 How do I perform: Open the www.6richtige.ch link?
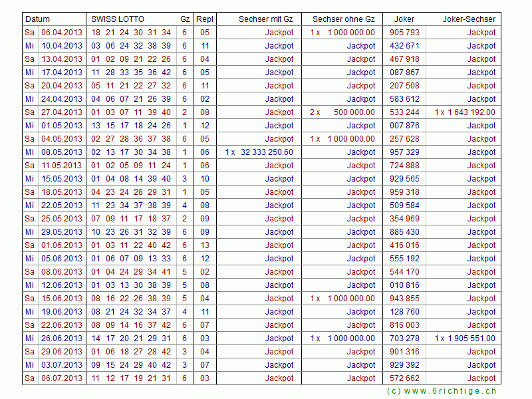point(442,391)
